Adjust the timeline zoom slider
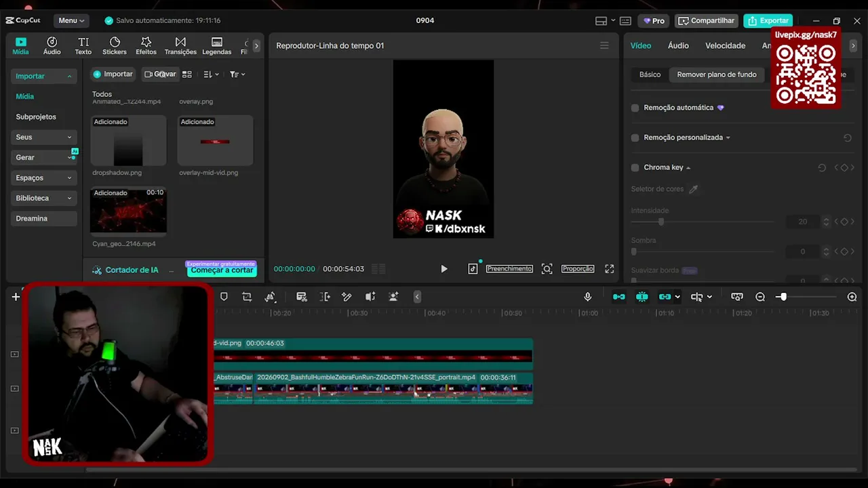The height and width of the screenshot is (488, 868). 782,297
